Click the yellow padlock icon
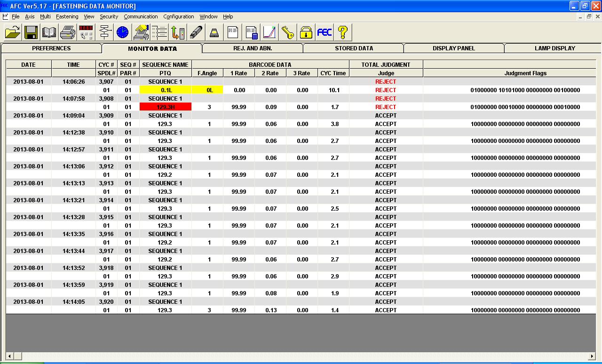602x364 pixels. click(x=306, y=32)
